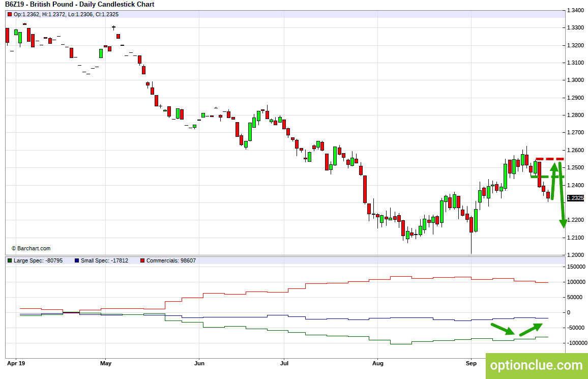Click the 'Small Spec: -17812' legend label
Viewport: 588px width, 379px height.
105,260
